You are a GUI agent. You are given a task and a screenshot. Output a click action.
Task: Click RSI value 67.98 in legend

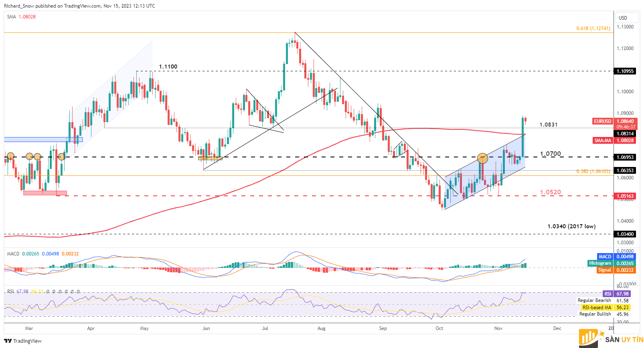[x=22, y=292]
